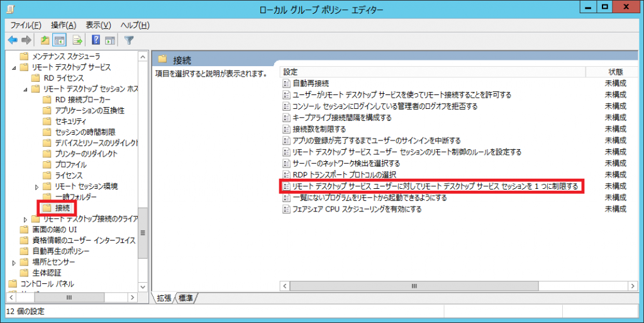This screenshot has width=644, height=323.
Task: Open the 表示(V) menu
Action: point(98,25)
